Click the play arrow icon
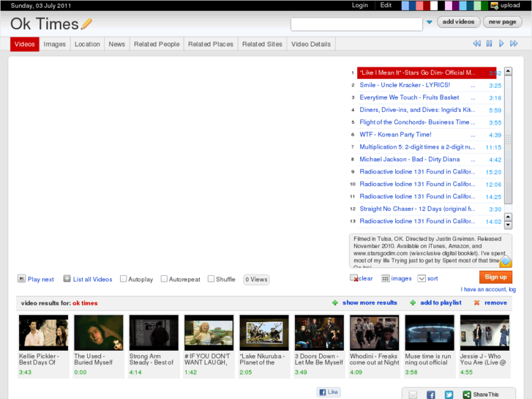This screenshot has height=399, width=532. (501, 43)
